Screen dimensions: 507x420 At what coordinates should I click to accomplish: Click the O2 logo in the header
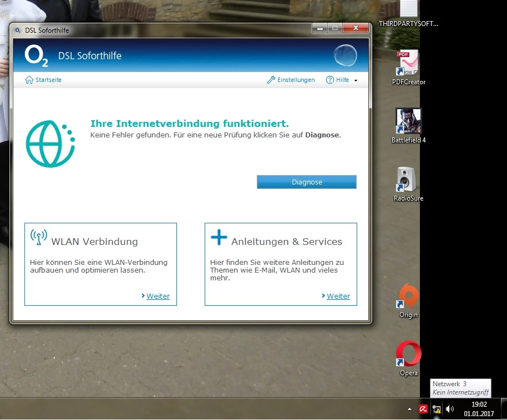[36, 55]
